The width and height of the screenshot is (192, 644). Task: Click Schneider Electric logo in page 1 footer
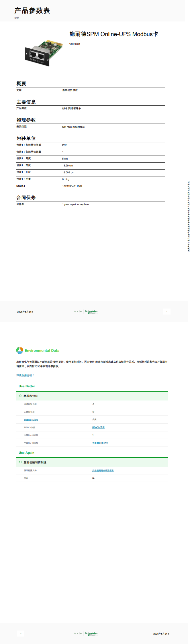[x=91, y=312]
